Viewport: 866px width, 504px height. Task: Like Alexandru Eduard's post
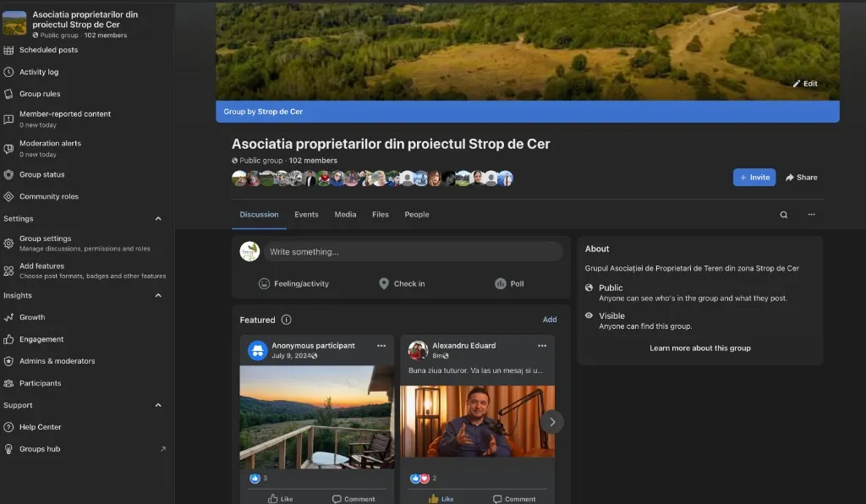441,499
